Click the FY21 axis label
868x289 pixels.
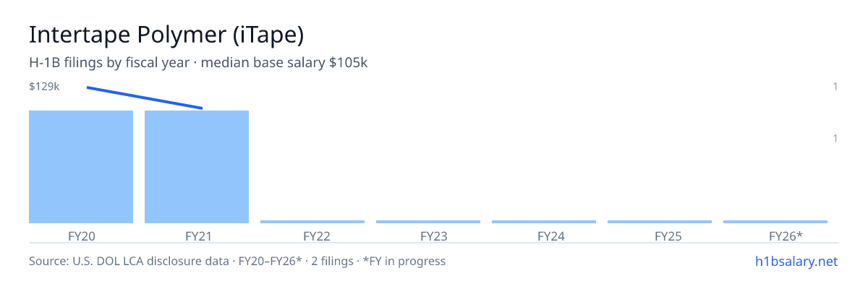pyautogui.click(x=197, y=236)
